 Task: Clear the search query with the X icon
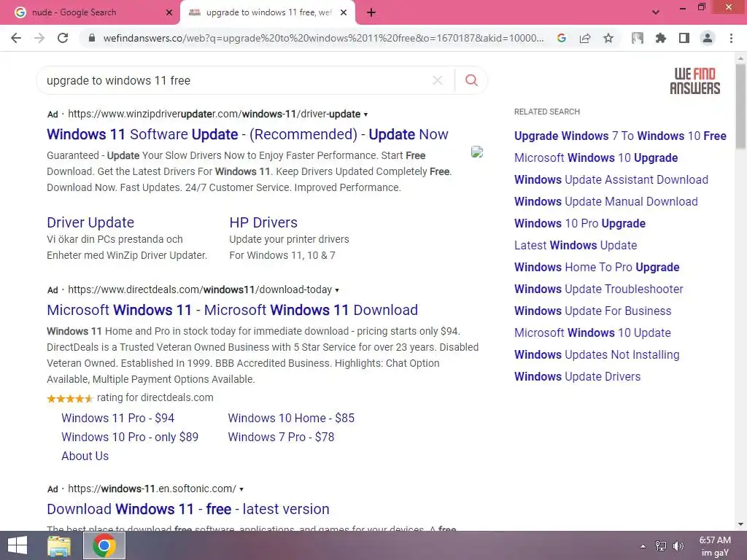(438, 80)
